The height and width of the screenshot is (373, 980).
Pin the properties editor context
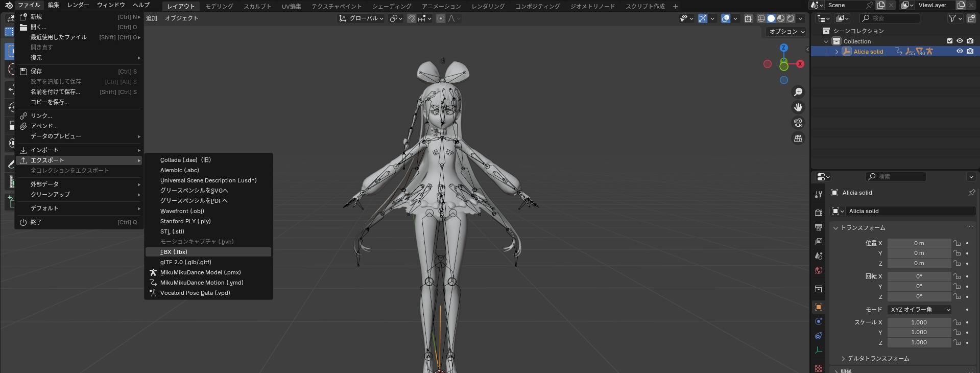coord(971,193)
